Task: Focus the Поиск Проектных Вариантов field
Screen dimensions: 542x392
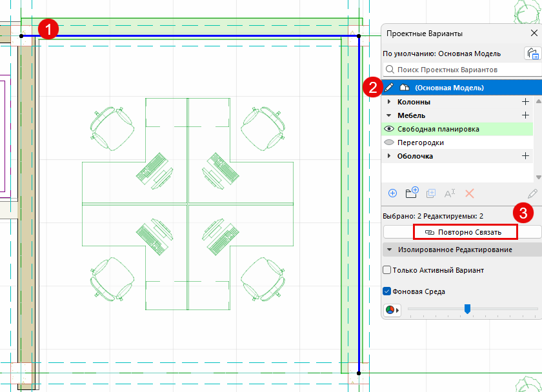Action: [462, 70]
